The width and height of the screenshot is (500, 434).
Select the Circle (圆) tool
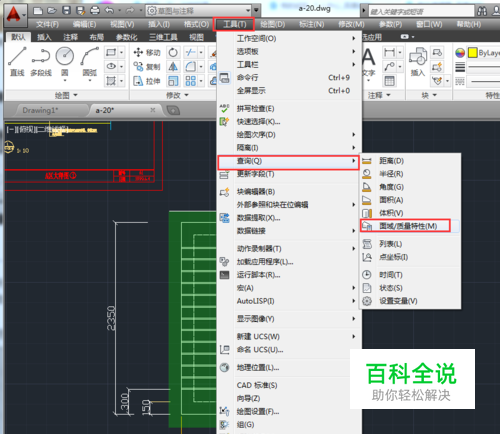(65, 62)
